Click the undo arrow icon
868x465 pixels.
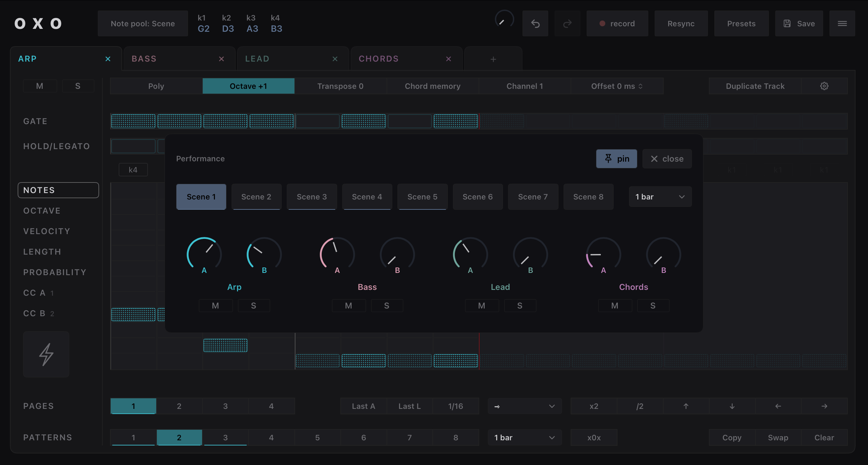(535, 24)
